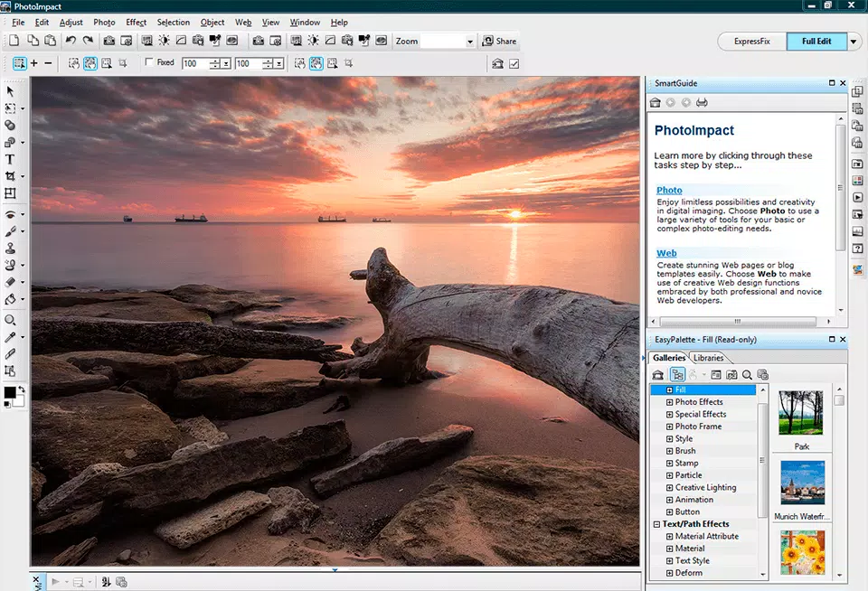Collapse the Text/Path Effects group

656,524
